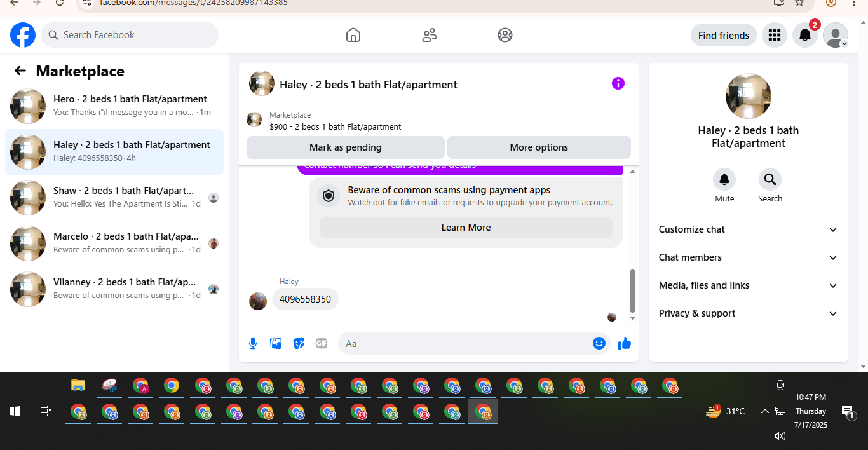
Task: Open Windows Task View
Action: [46, 411]
